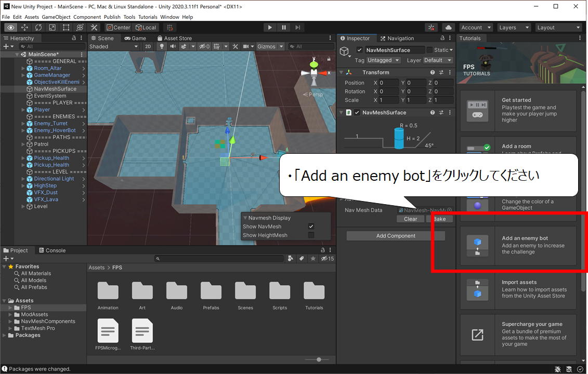The width and height of the screenshot is (588, 374).
Task: Click the Pause button
Action: click(x=284, y=28)
